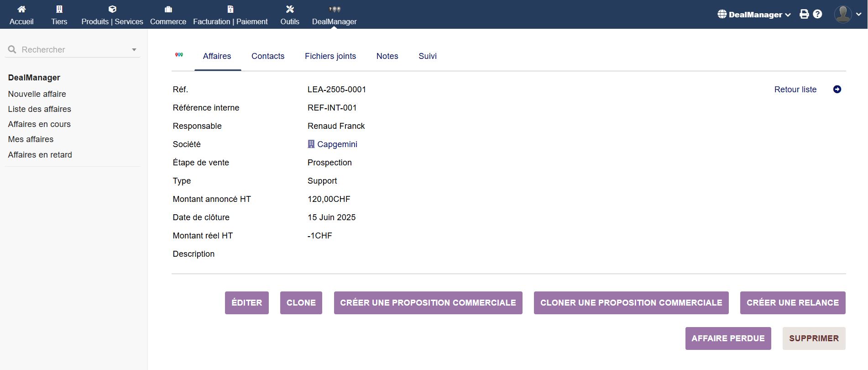Open the Commerce briefcase icon

pyautogui.click(x=168, y=9)
